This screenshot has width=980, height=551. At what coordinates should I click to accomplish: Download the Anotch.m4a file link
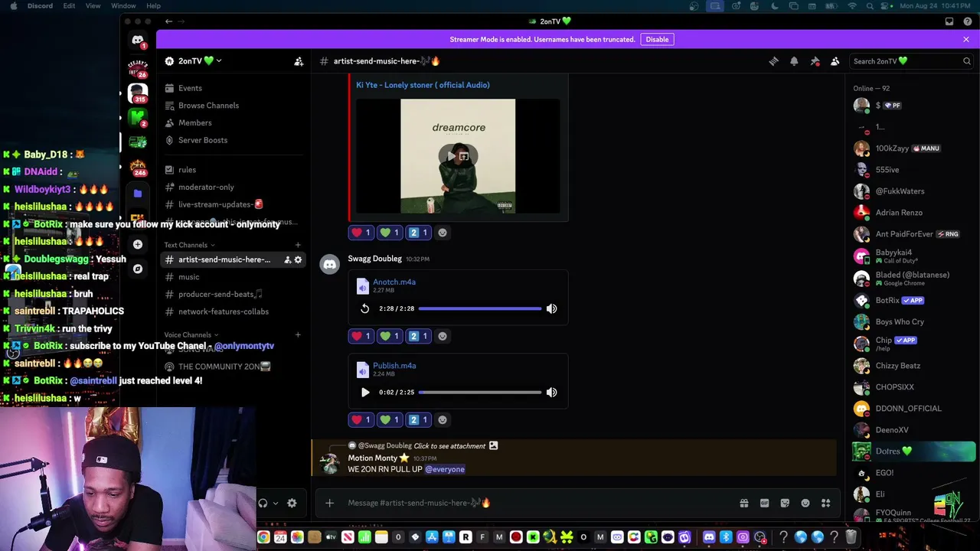click(394, 282)
